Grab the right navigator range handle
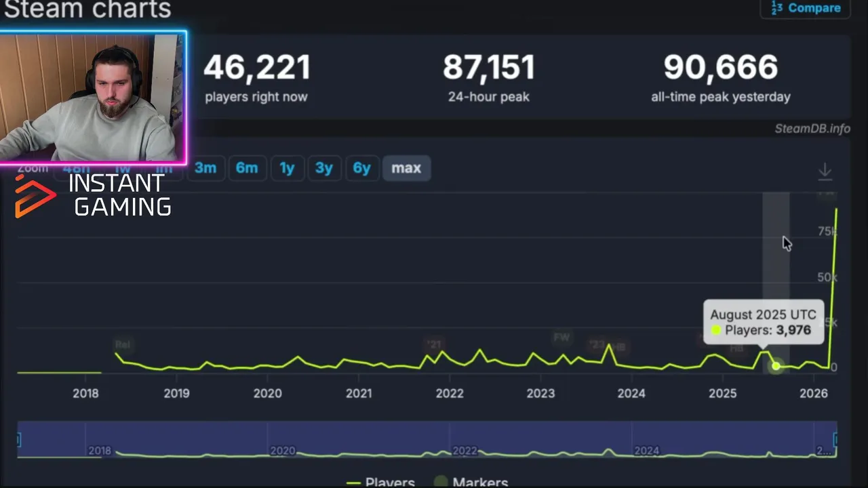This screenshot has width=868, height=488. [x=837, y=440]
